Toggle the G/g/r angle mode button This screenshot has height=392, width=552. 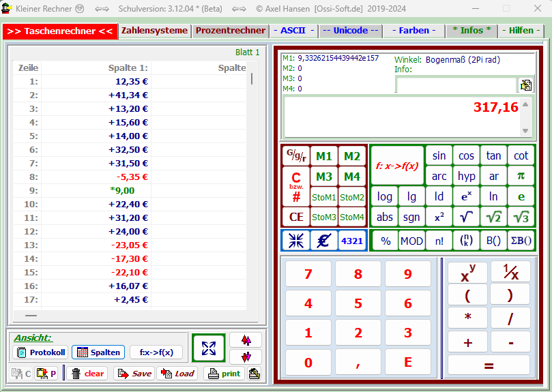pos(296,156)
